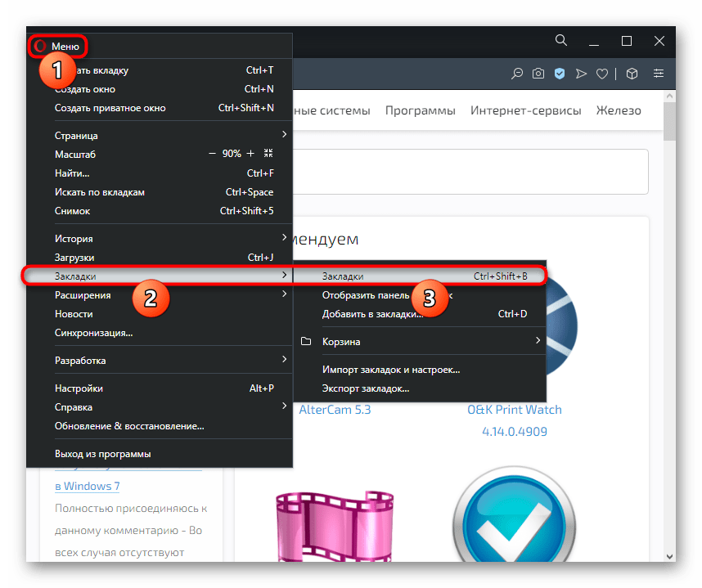Open the Железо site tab

coord(619,110)
